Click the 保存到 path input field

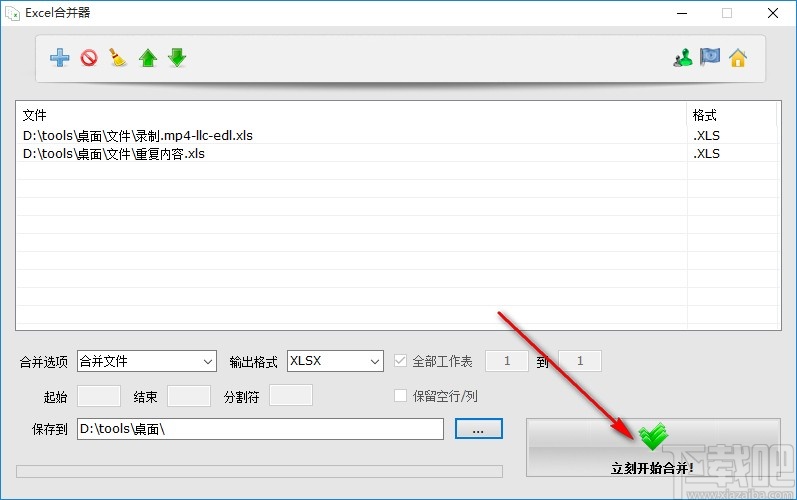260,429
